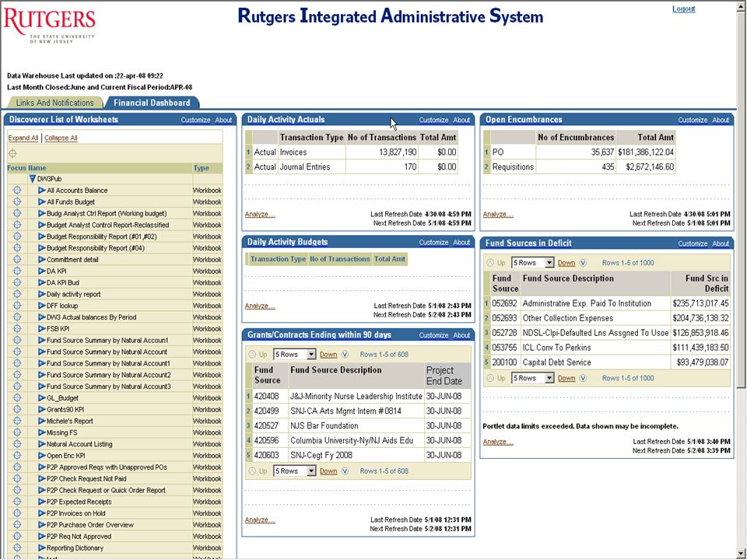Click Analyze link in Grants/Contracts portlet
Screen dimensions: 747x560
[260, 520]
